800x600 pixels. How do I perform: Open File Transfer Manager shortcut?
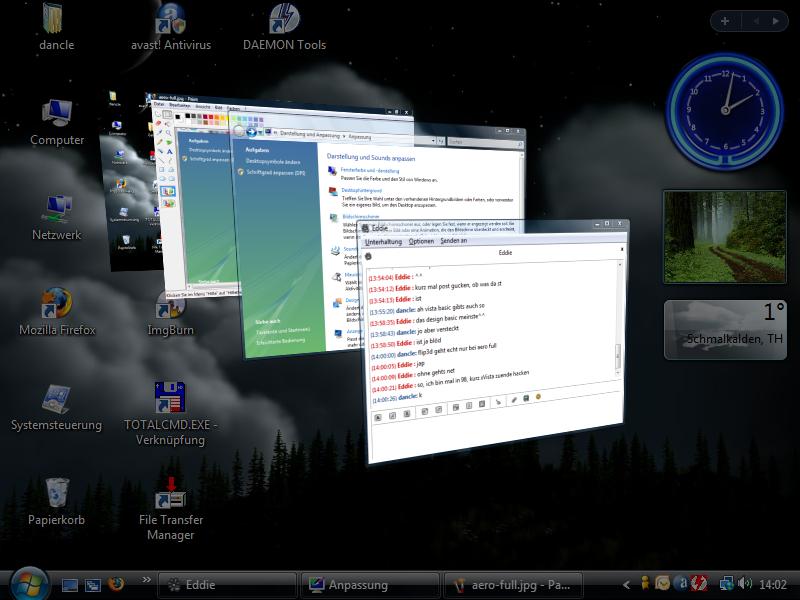(170, 494)
